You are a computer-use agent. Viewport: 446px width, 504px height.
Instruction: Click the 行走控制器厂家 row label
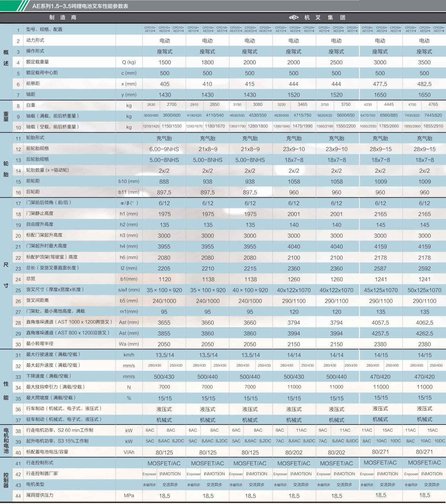[x=42, y=473]
